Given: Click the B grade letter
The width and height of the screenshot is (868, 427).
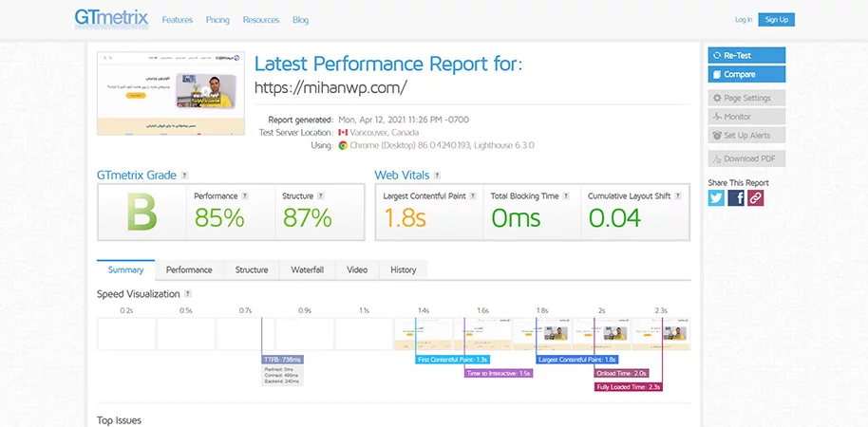Looking at the screenshot, I should point(142,213).
